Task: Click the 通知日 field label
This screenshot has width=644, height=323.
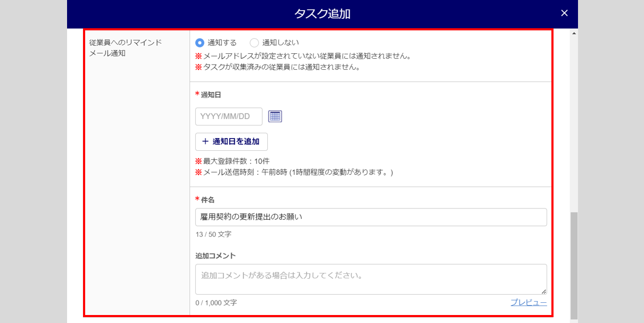Action: pyautogui.click(x=211, y=95)
